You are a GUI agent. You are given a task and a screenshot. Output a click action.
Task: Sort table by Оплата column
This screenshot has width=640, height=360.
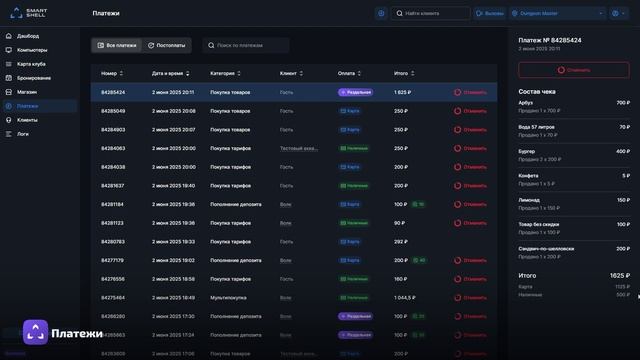pyautogui.click(x=349, y=73)
